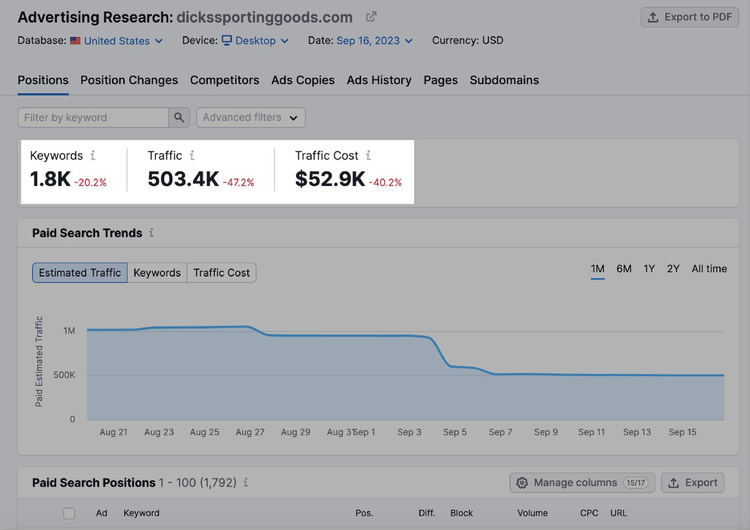The width and height of the screenshot is (750, 530).
Task: Switch to Position Changes tab
Action: pos(129,80)
